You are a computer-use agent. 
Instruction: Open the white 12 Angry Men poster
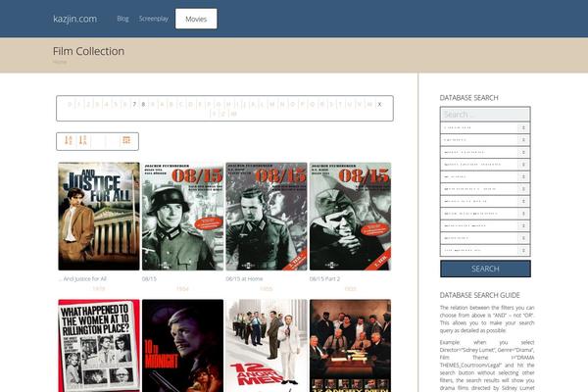coord(267,346)
